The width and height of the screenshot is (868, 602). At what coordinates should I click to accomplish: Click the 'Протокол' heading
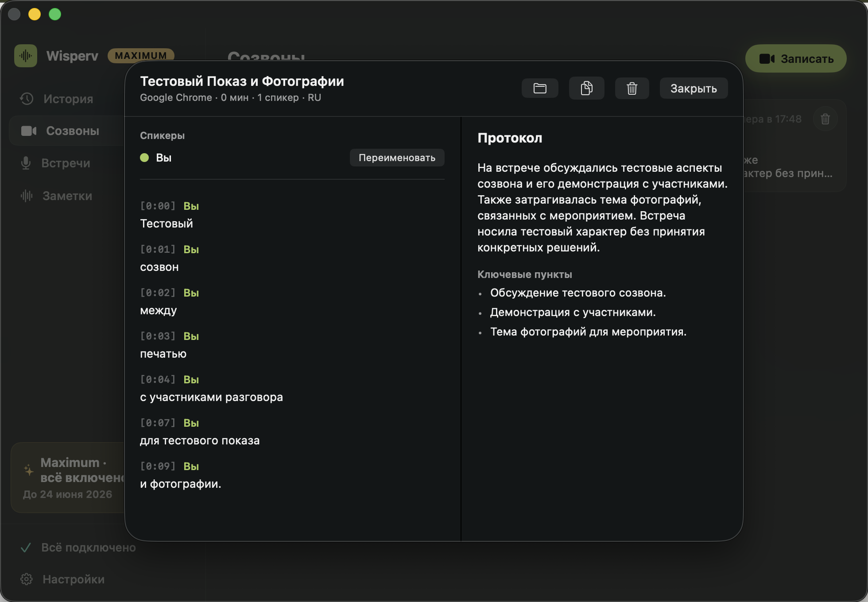point(510,138)
